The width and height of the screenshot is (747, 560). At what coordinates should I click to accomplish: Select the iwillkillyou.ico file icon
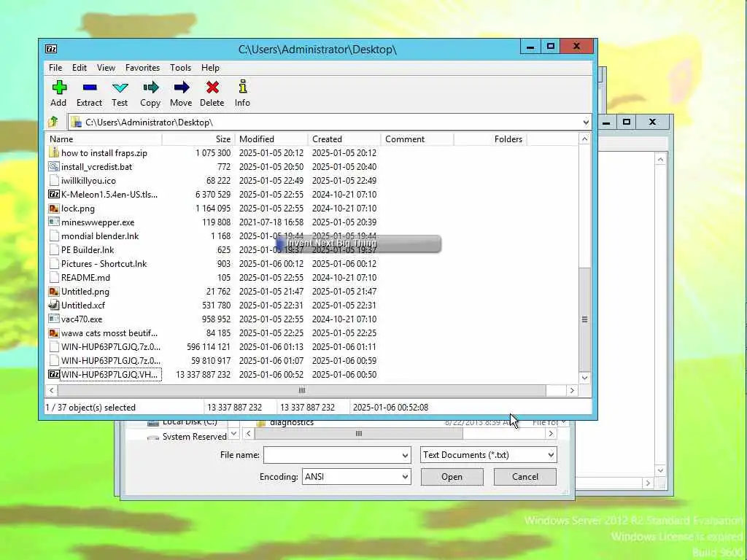54,181
